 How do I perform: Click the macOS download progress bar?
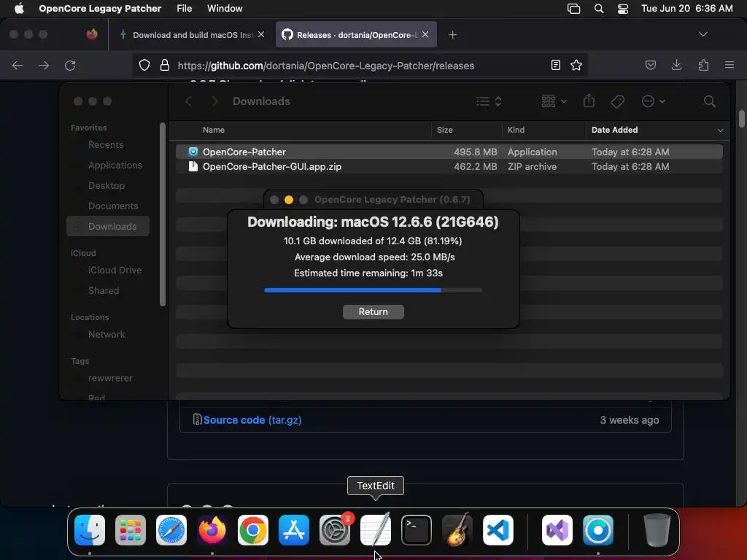373,290
